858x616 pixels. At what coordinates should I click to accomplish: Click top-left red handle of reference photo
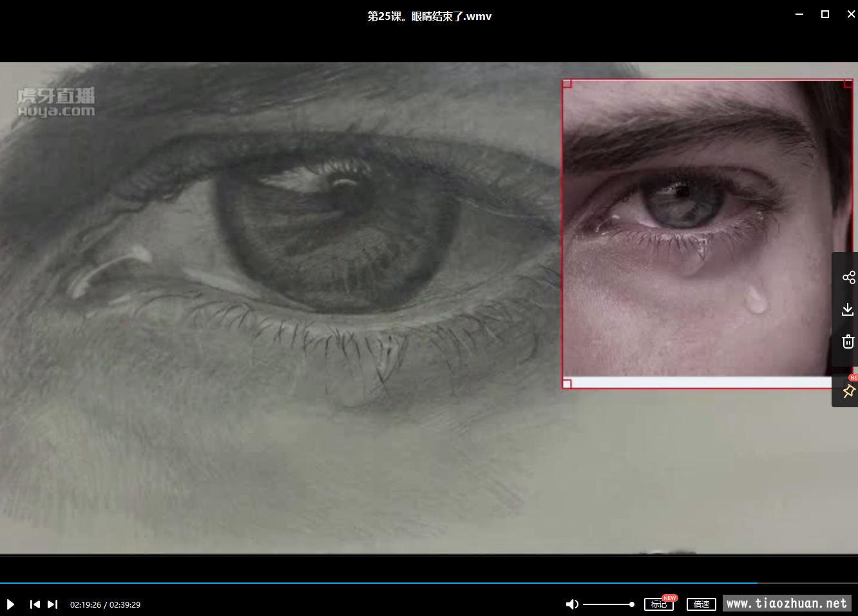pos(567,84)
